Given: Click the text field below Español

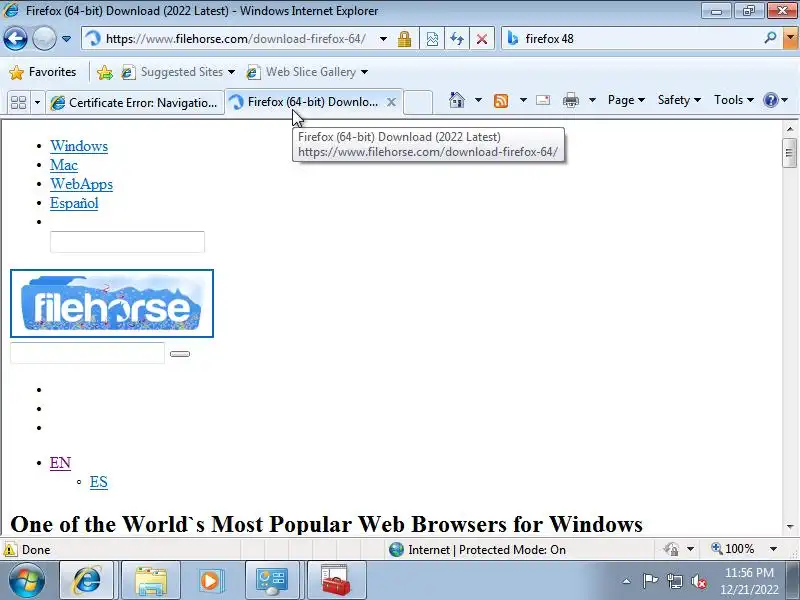Looking at the screenshot, I should 128,242.
